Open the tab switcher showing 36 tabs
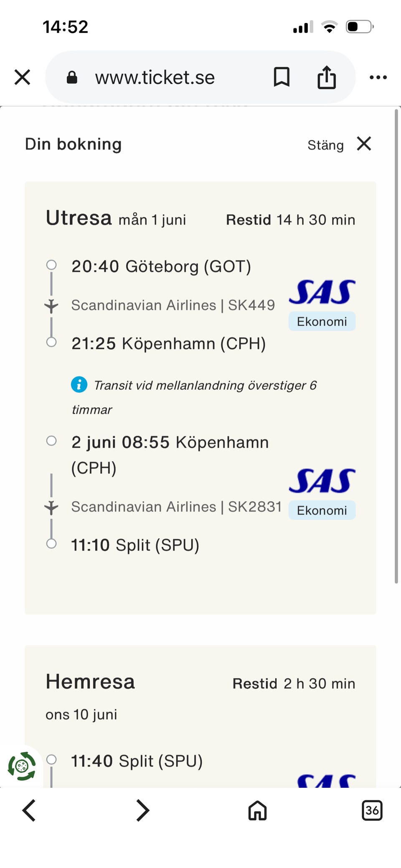401x868 pixels. point(372,811)
